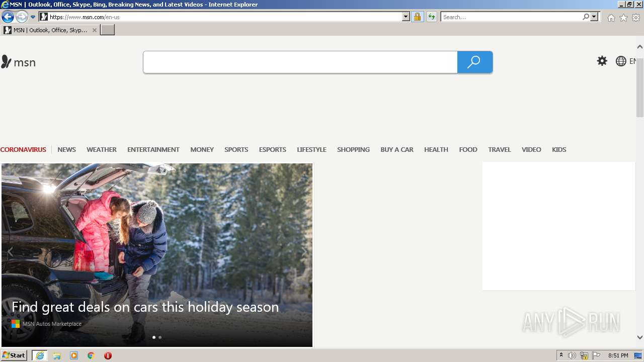Click the msn butterfly logo

pyautogui.click(x=18, y=62)
